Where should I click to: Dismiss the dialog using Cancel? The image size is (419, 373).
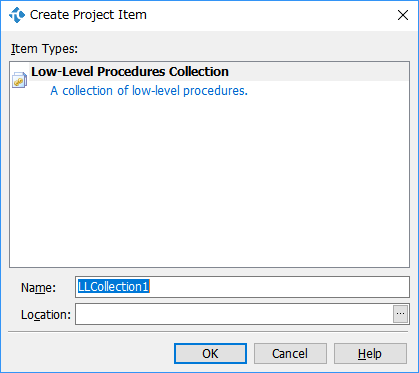(290, 353)
